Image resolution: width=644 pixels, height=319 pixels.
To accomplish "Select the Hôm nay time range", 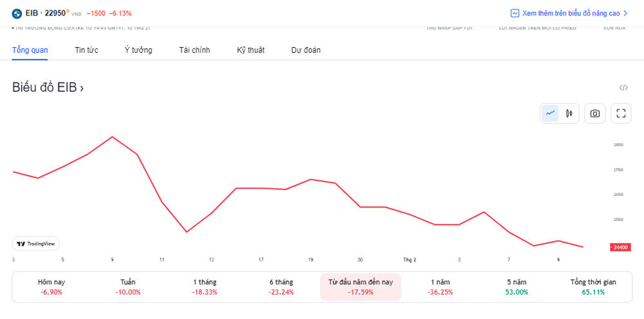I will [52, 287].
